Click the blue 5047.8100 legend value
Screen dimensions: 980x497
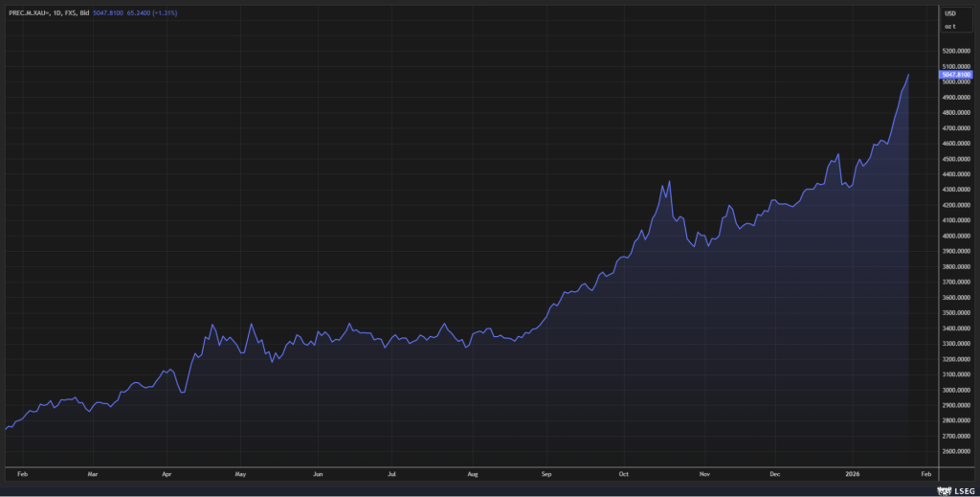pyautogui.click(x=111, y=13)
